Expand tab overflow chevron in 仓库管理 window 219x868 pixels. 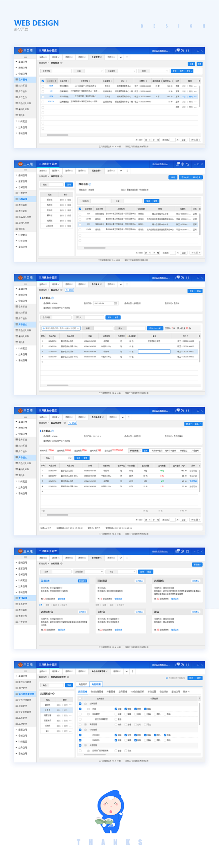pyautogui.click(x=120, y=57)
